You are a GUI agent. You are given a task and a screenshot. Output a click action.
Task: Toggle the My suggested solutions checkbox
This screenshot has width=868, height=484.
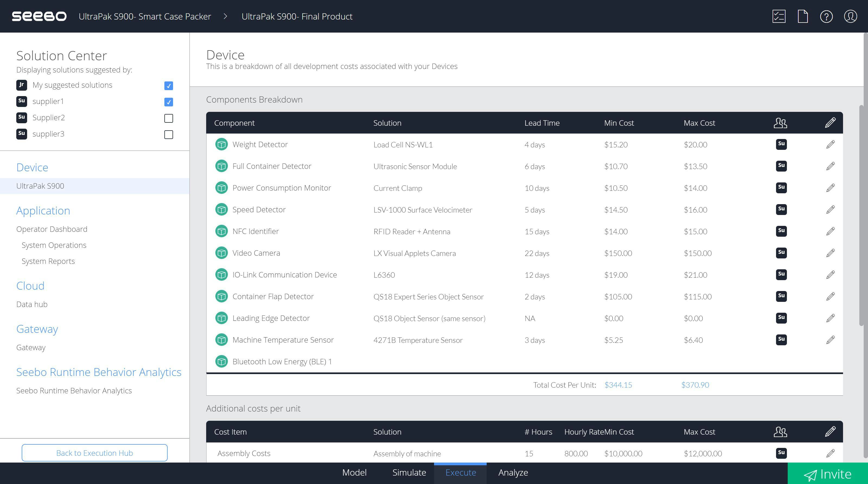coord(168,85)
